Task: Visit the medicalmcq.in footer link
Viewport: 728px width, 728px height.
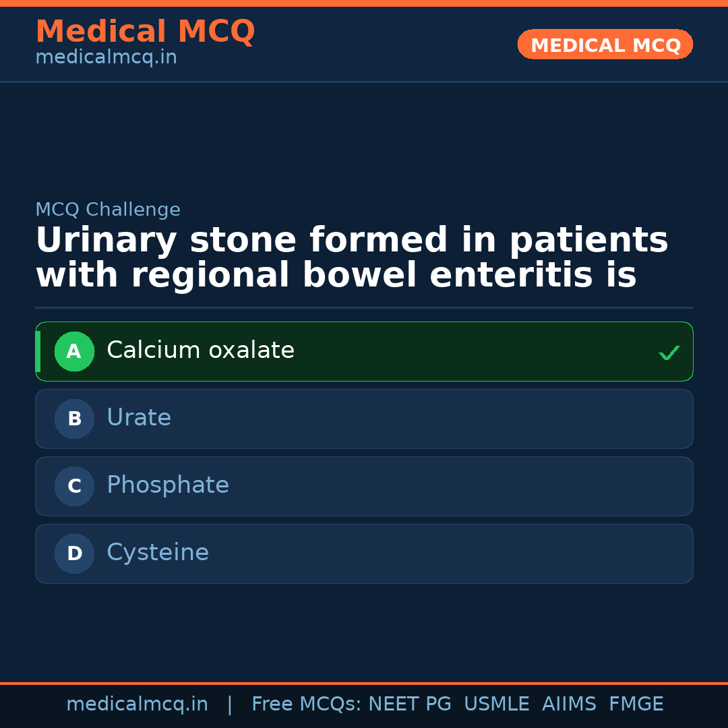Action: tap(138, 703)
